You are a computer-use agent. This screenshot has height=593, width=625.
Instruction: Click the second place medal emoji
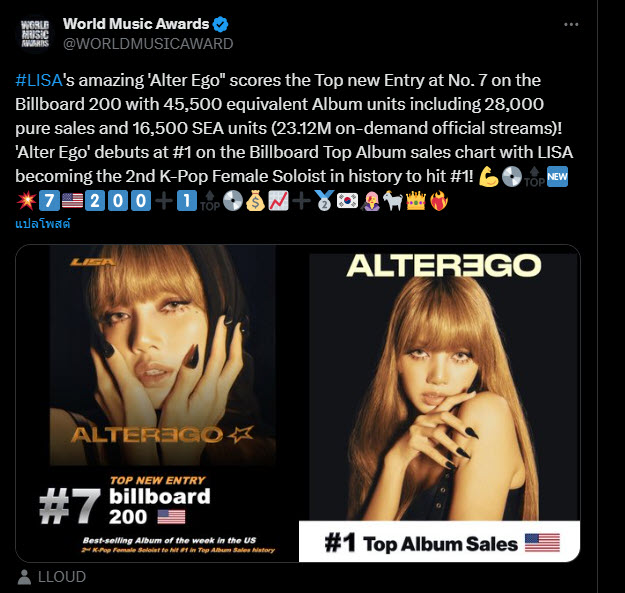324,200
